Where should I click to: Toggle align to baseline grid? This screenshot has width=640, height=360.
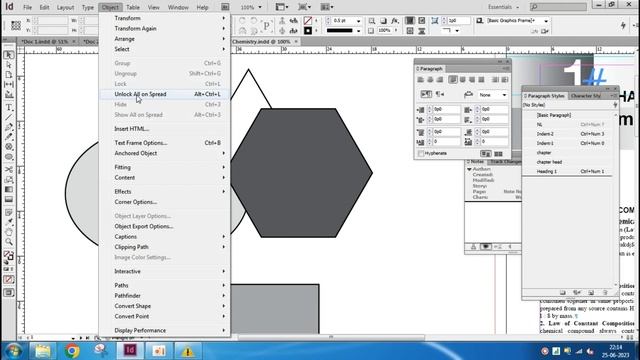click(x=498, y=154)
